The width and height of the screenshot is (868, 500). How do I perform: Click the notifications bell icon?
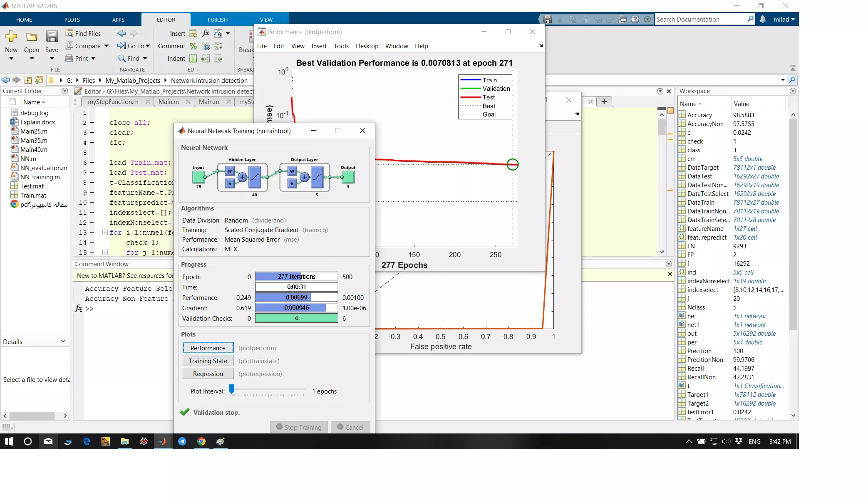[x=762, y=19]
